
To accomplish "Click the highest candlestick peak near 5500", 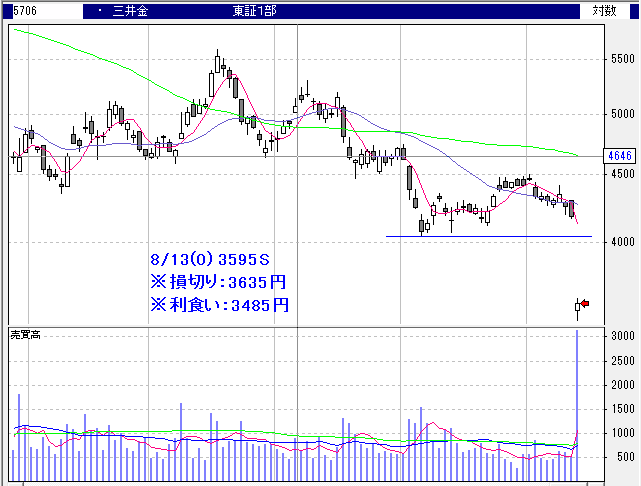I will 218,63.
